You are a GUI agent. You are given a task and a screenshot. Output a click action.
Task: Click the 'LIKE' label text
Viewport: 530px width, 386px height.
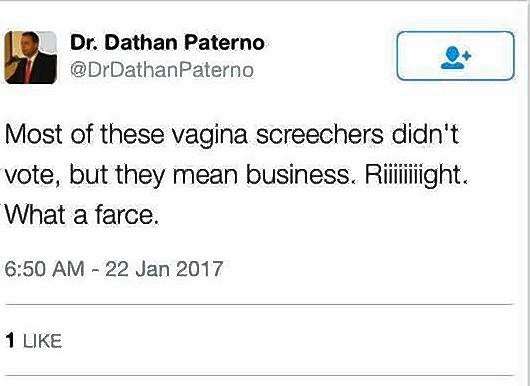click(x=43, y=341)
